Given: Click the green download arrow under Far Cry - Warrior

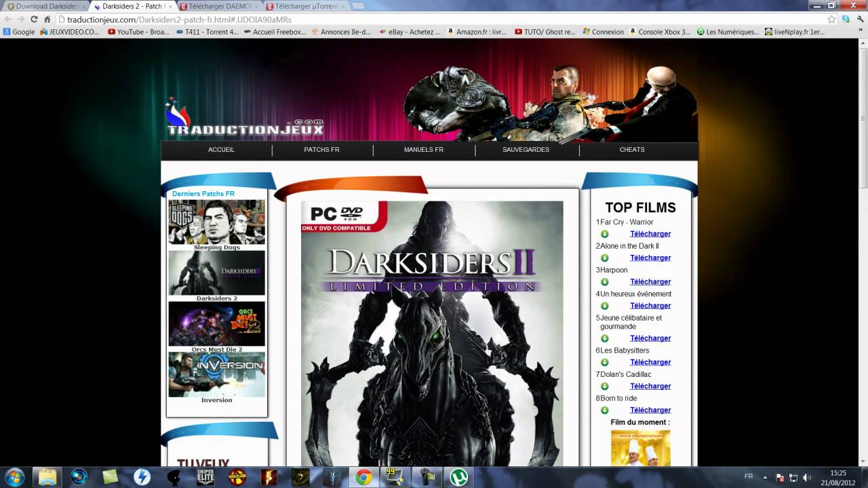Looking at the screenshot, I should (604, 234).
